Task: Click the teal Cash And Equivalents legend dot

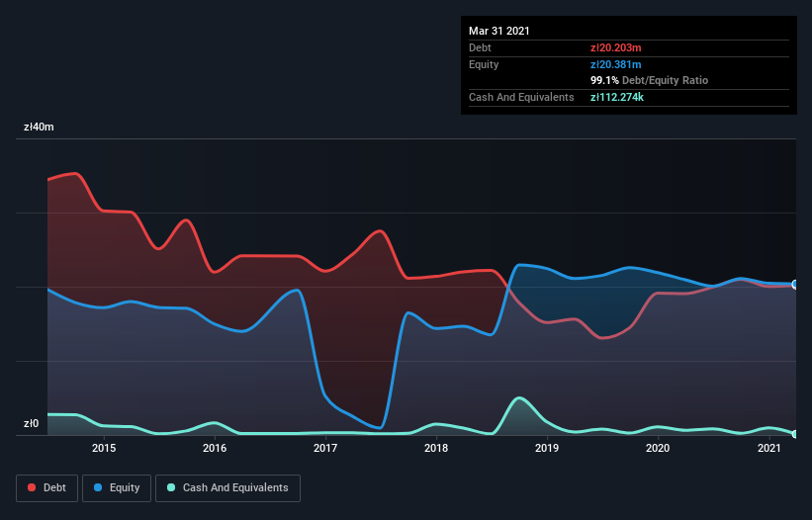Action: tap(171, 487)
